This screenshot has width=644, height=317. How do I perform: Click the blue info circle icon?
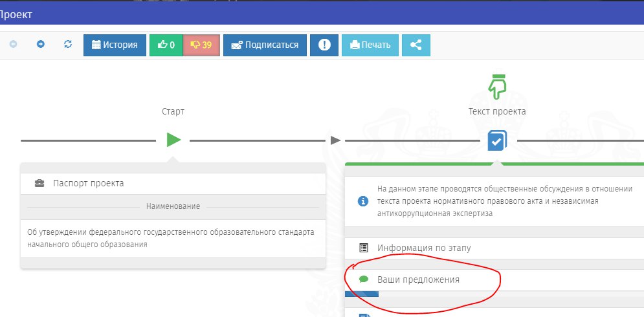pyautogui.click(x=363, y=201)
